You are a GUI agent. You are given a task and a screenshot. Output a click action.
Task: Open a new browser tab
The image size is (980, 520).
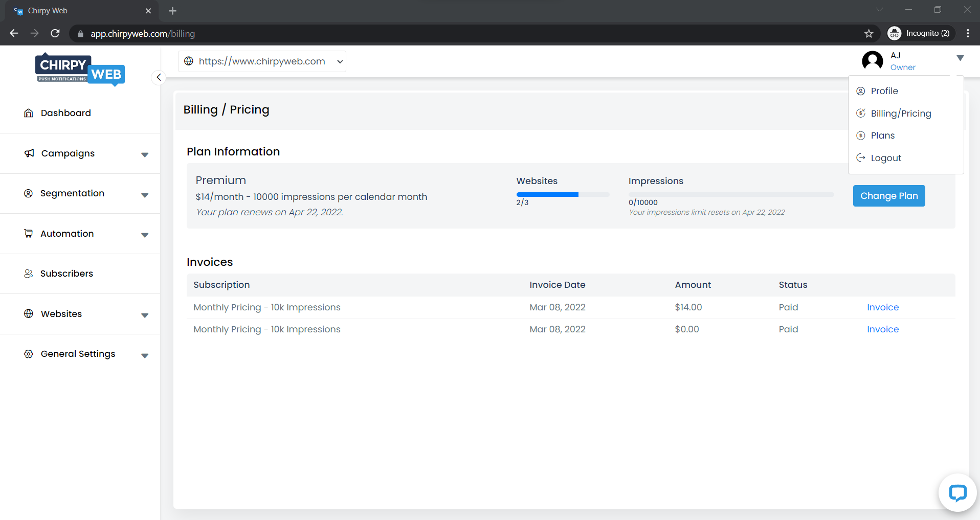coord(172,11)
